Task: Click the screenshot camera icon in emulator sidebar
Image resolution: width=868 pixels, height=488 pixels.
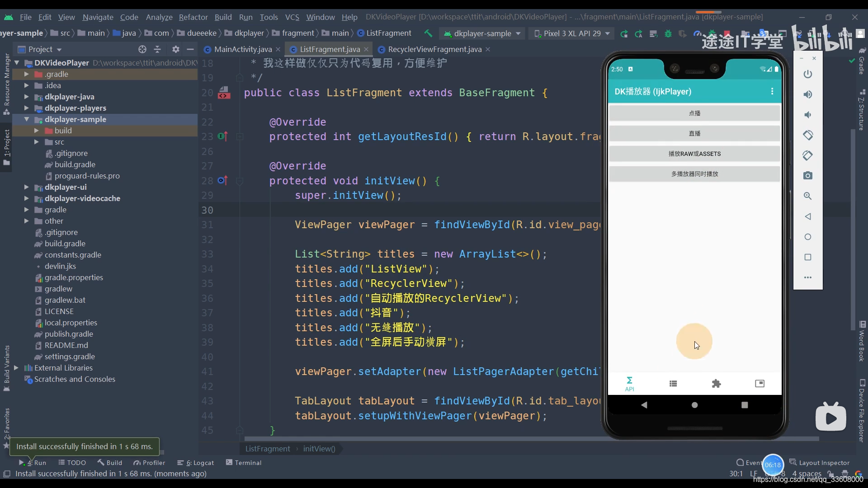Action: [x=808, y=175]
